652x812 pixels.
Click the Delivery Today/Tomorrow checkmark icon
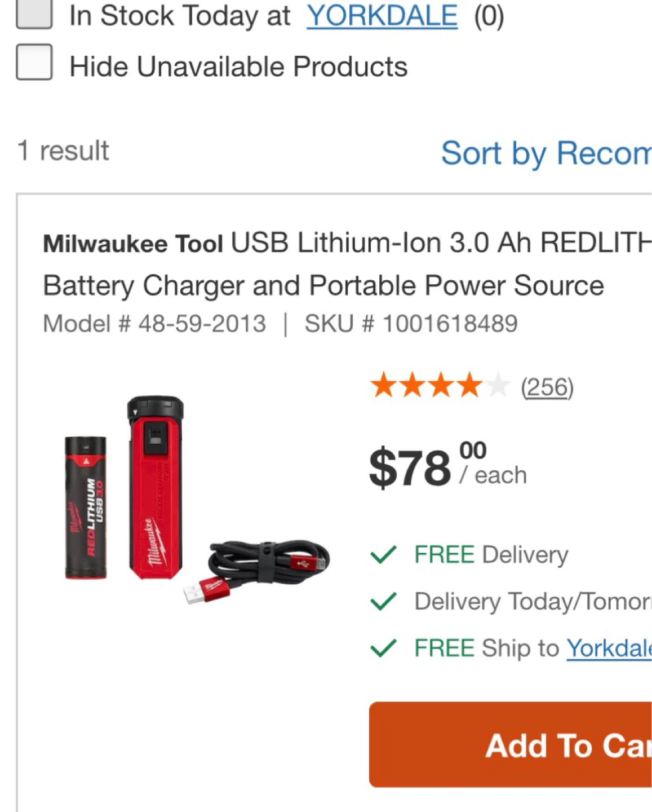384,602
